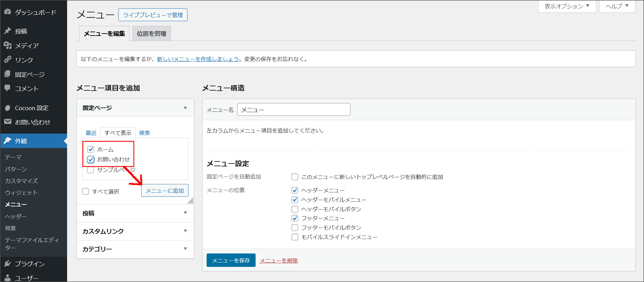
Task: Click the pages icon for 固定ページ
Action: pos(7,74)
